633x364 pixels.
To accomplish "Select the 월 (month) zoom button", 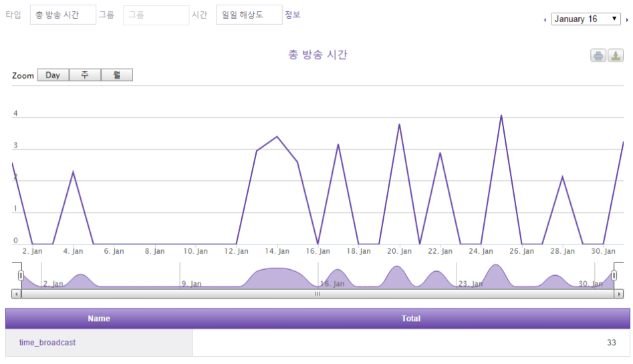I will click(x=117, y=75).
